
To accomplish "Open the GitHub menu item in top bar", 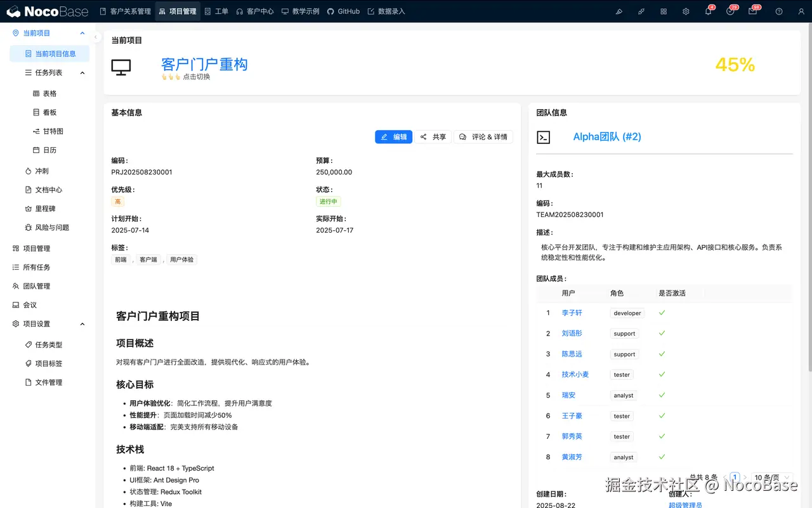I will 343,11.
